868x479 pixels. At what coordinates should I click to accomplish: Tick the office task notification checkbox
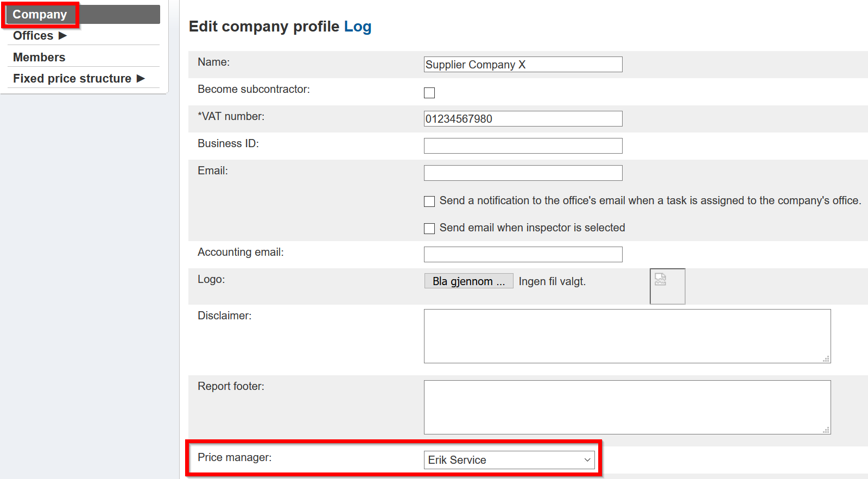point(429,201)
